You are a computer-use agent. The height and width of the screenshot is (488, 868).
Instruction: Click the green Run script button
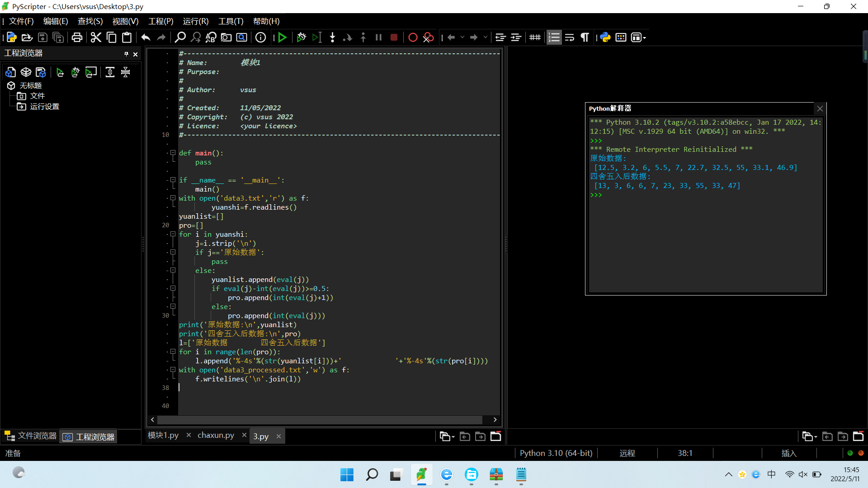pyautogui.click(x=283, y=38)
